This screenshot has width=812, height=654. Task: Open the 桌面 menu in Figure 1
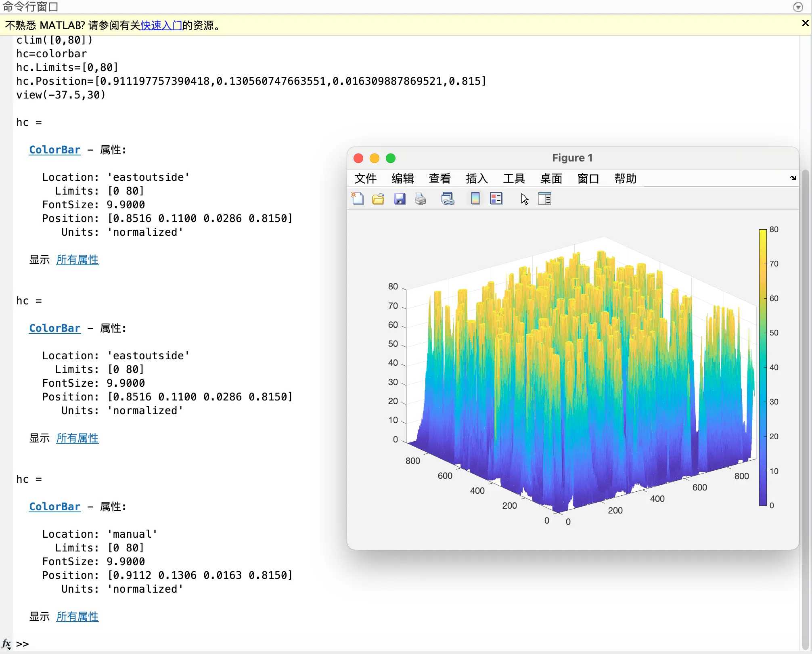[x=551, y=178]
